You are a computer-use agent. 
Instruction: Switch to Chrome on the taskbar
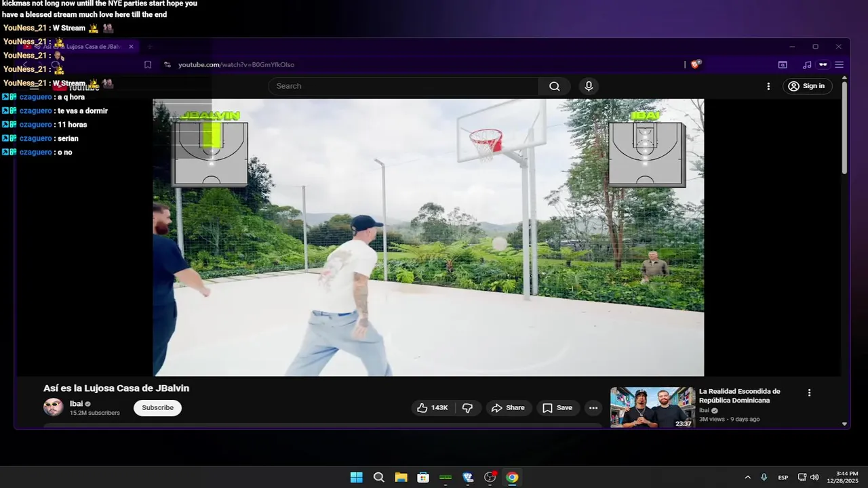click(512, 477)
